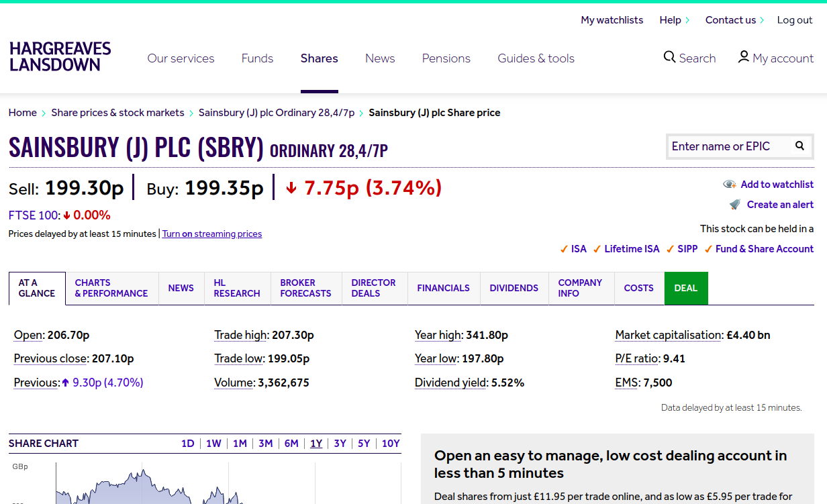Click the Hargreaves Lansdown logo
This screenshot has width=827, height=504.
tap(60, 57)
